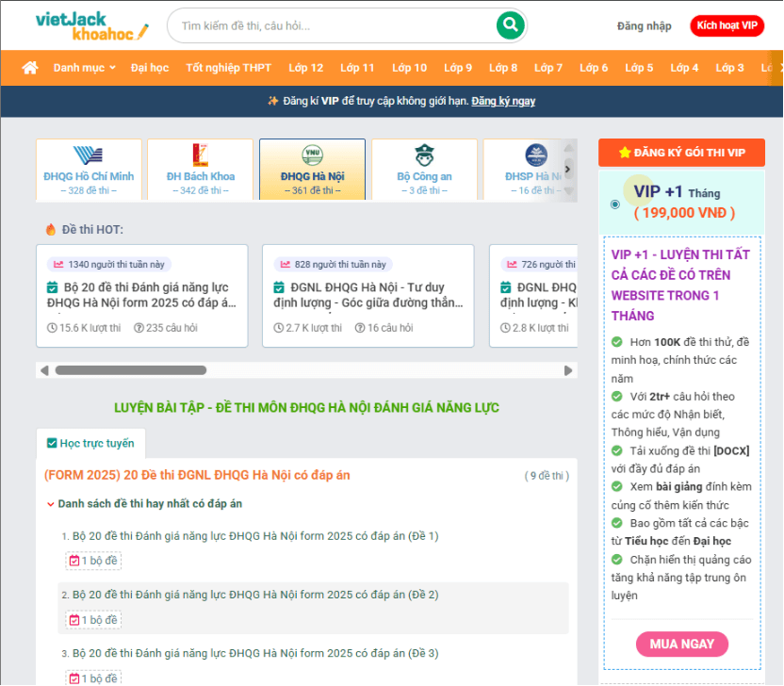Screen dimensions: 784x686
Task: Open the Danh mục dropdown menu
Action: pyautogui.click(x=84, y=68)
